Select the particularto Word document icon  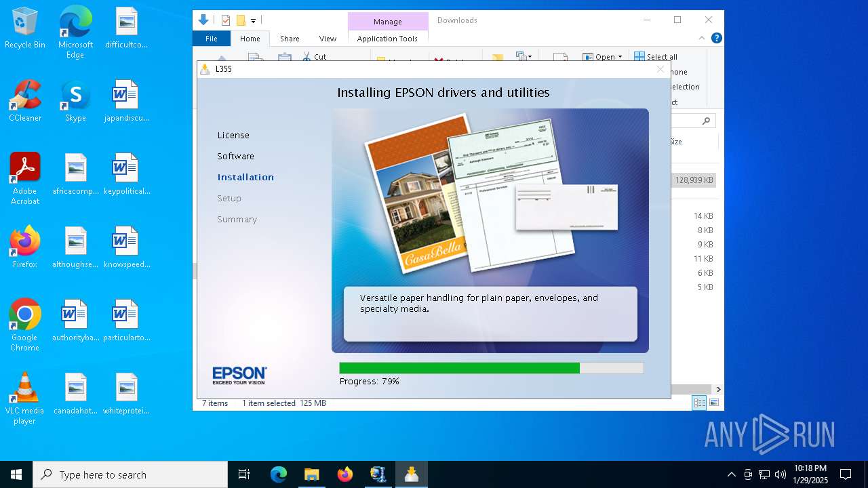(126, 321)
